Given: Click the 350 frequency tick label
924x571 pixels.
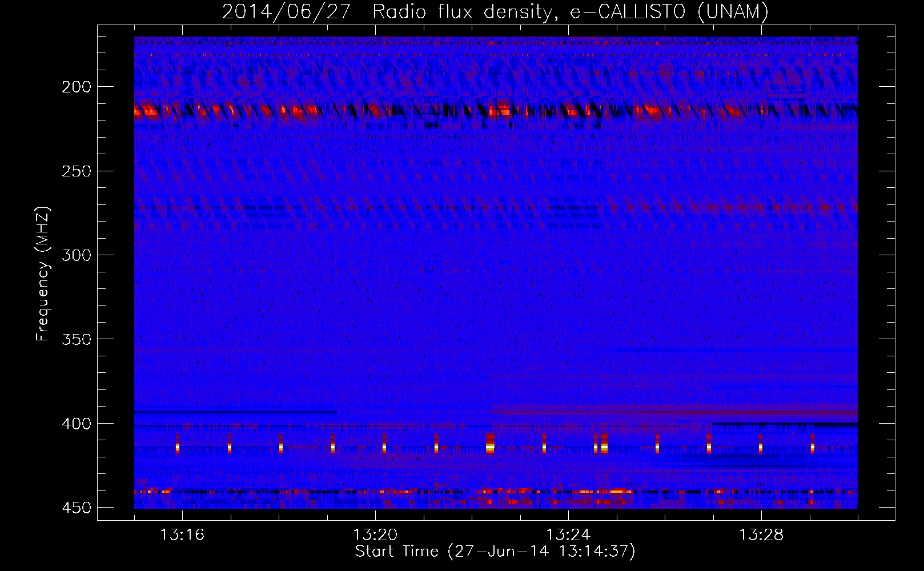Looking at the screenshot, I should point(77,339).
